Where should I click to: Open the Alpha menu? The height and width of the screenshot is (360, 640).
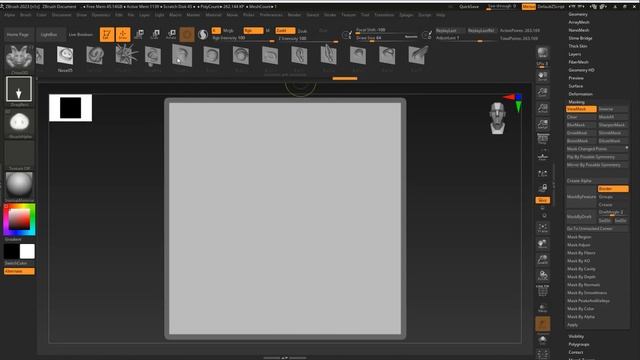tap(9, 15)
